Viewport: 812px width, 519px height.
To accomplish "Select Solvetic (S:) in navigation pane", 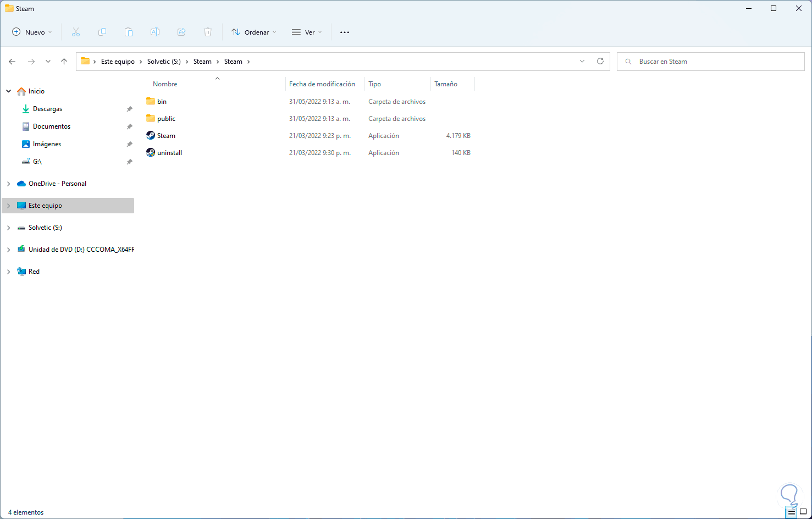I will [45, 228].
